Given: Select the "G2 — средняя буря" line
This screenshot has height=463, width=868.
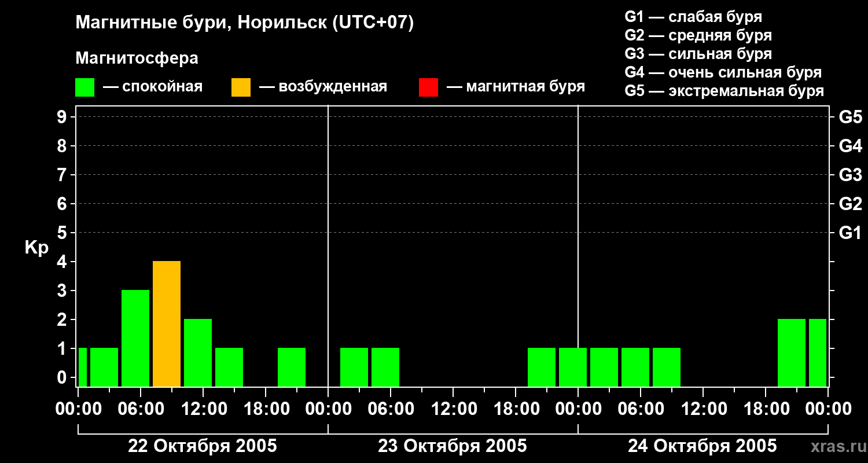Looking at the screenshot, I should (x=698, y=35).
